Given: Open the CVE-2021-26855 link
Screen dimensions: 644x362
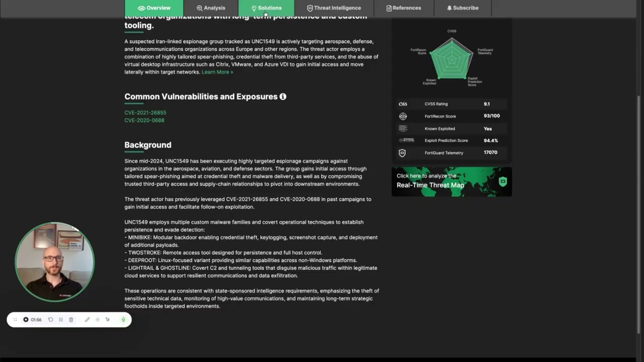Looking at the screenshot, I should (x=145, y=113).
